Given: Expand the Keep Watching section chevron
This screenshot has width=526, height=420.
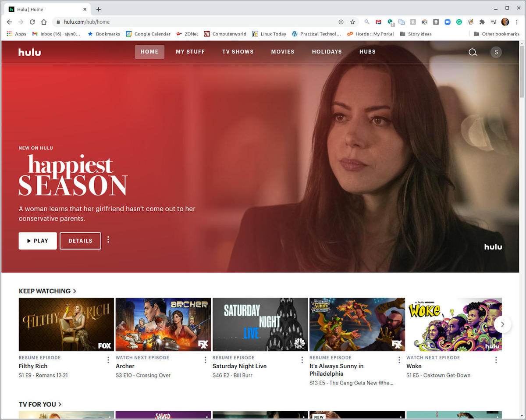Looking at the screenshot, I should pyautogui.click(x=75, y=291).
